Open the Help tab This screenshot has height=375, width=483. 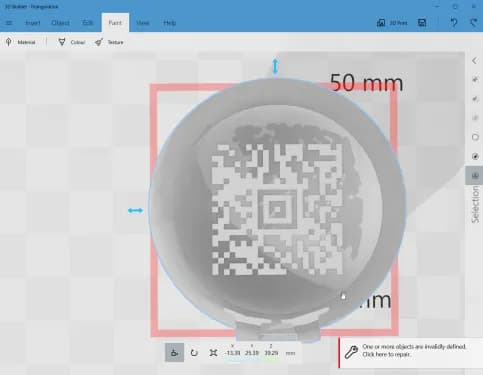(x=170, y=23)
